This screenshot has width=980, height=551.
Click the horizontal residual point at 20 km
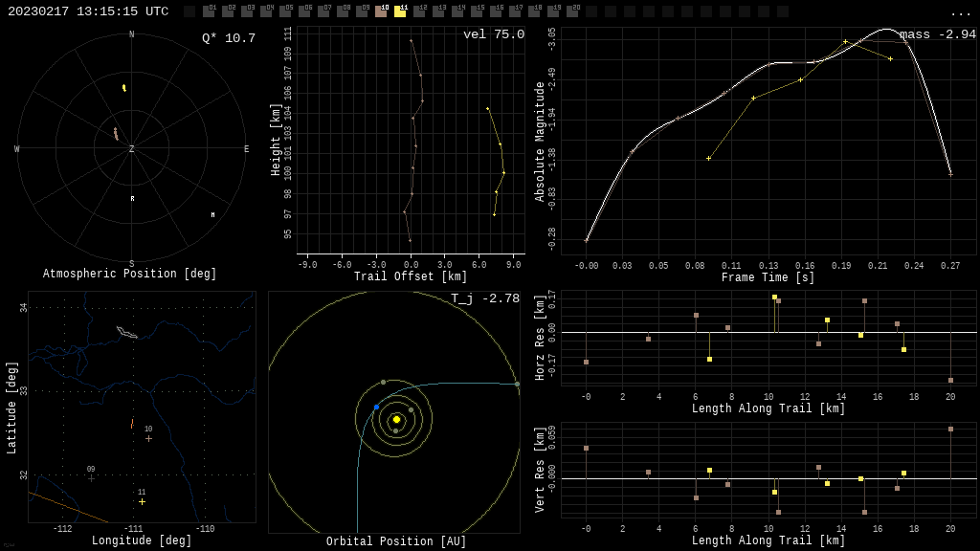point(950,381)
